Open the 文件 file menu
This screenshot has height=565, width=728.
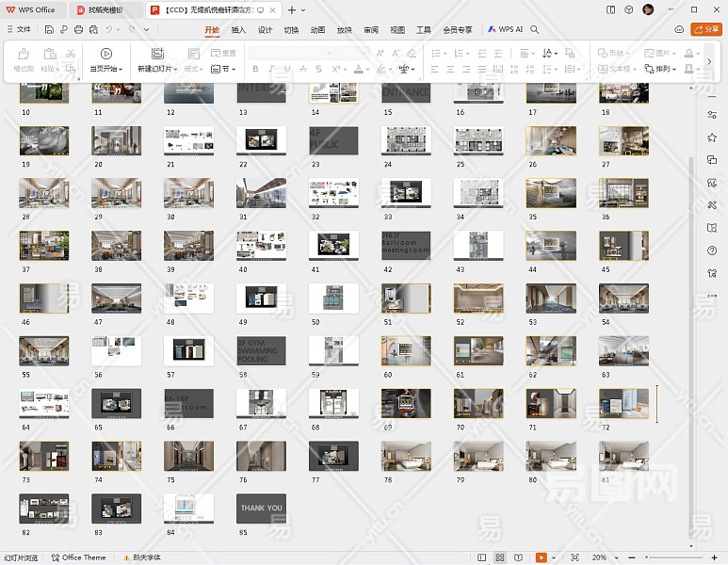(19, 29)
